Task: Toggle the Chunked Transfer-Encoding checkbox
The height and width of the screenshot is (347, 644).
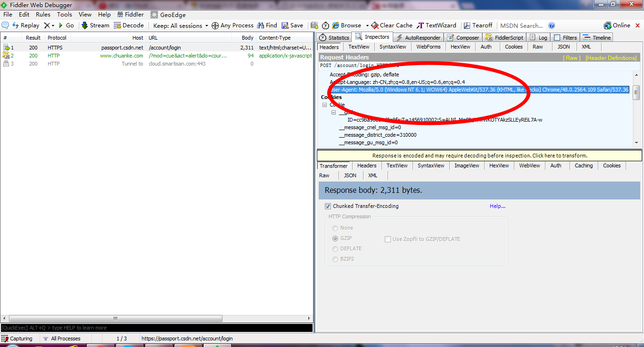Action: tap(328, 206)
